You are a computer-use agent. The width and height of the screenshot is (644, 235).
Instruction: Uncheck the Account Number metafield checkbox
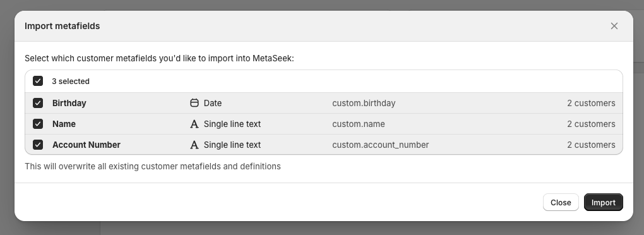tap(38, 145)
